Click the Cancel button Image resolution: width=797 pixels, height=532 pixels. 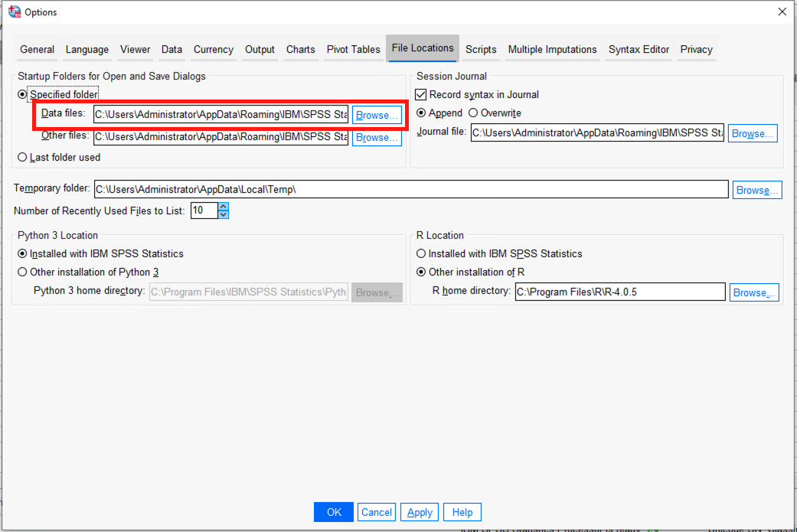(x=376, y=512)
